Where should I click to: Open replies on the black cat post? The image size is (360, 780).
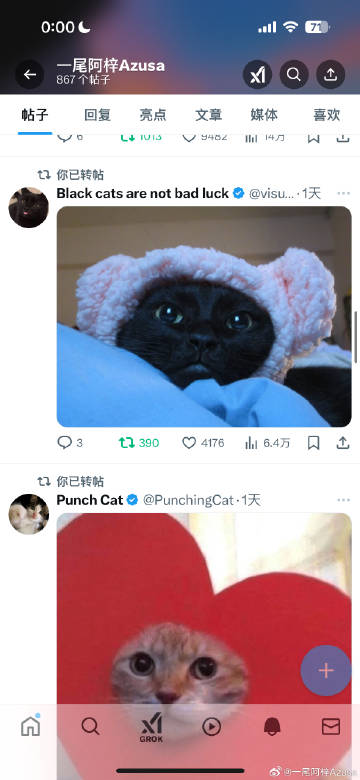pyautogui.click(x=70, y=443)
